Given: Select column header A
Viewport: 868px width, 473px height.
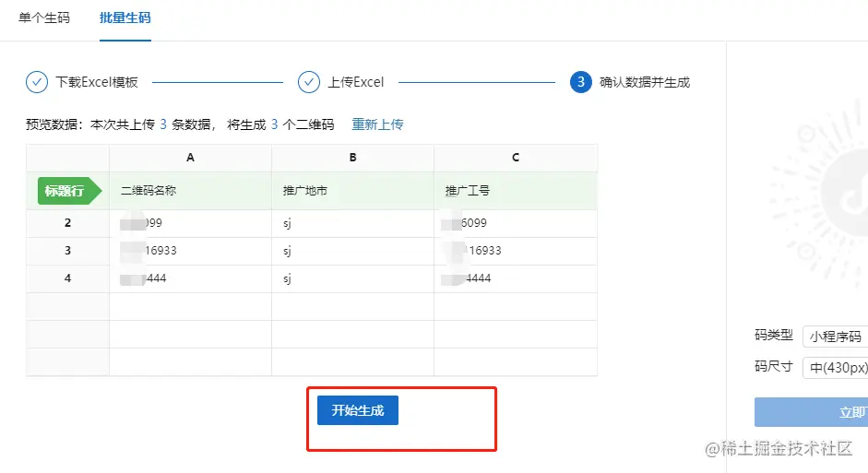Looking at the screenshot, I should 190,158.
